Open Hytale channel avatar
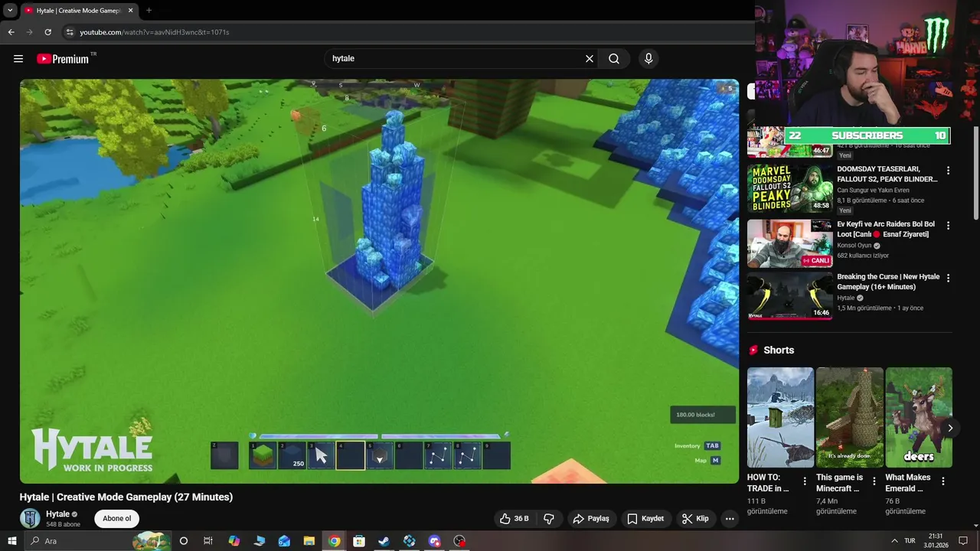Image resolution: width=980 pixels, height=551 pixels. [x=30, y=519]
